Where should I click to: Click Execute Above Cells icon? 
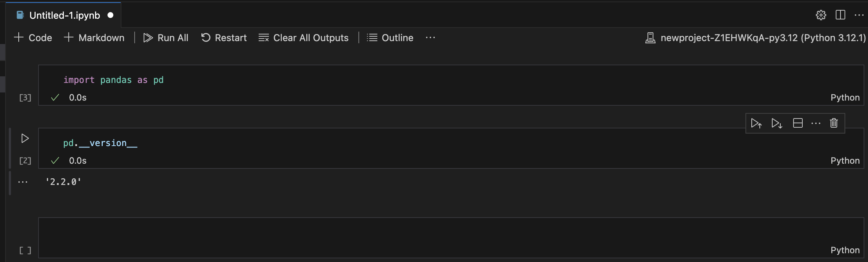(x=756, y=123)
